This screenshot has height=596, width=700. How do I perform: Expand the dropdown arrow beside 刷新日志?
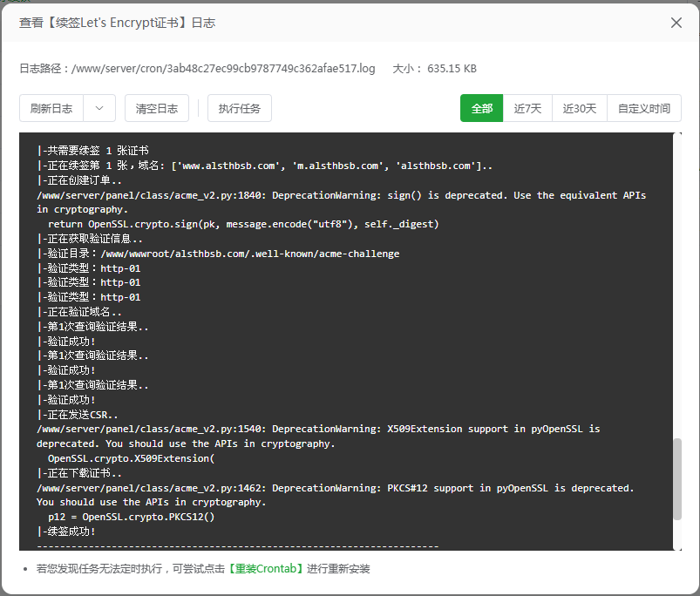99,108
